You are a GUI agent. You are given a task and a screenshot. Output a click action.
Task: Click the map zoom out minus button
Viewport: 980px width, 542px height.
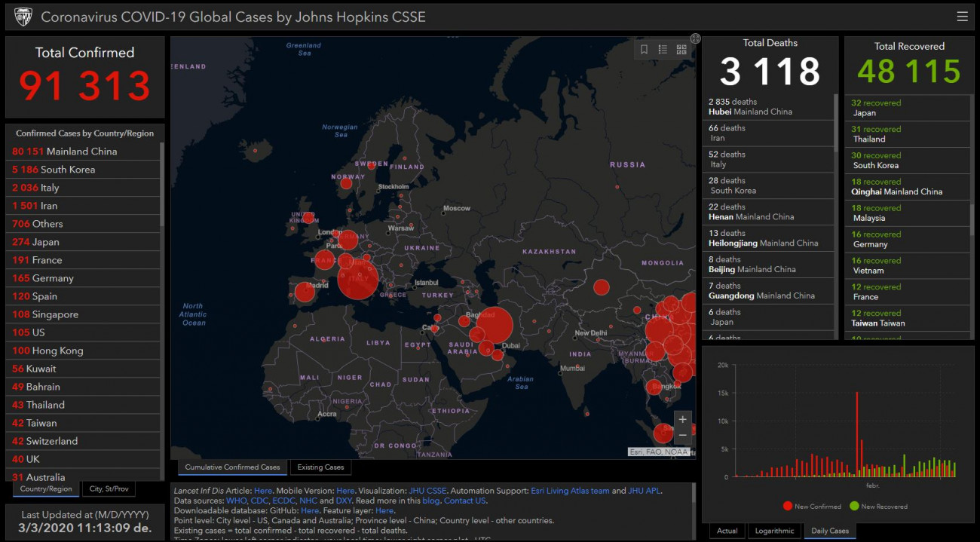click(x=682, y=436)
